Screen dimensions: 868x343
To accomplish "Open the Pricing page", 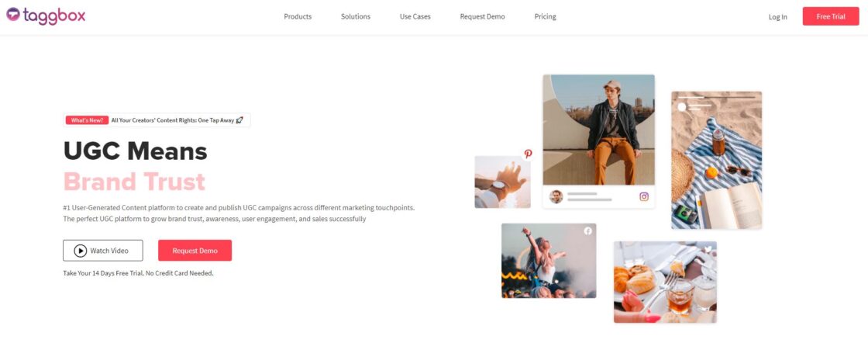I will [x=546, y=16].
